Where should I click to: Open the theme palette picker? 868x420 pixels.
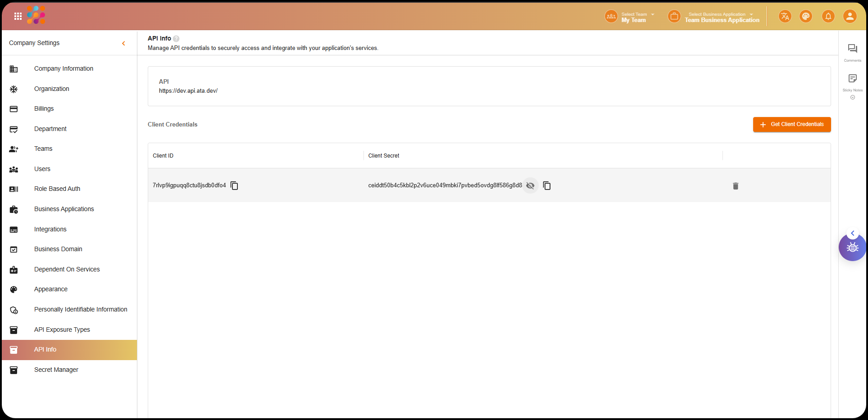click(x=806, y=17)
